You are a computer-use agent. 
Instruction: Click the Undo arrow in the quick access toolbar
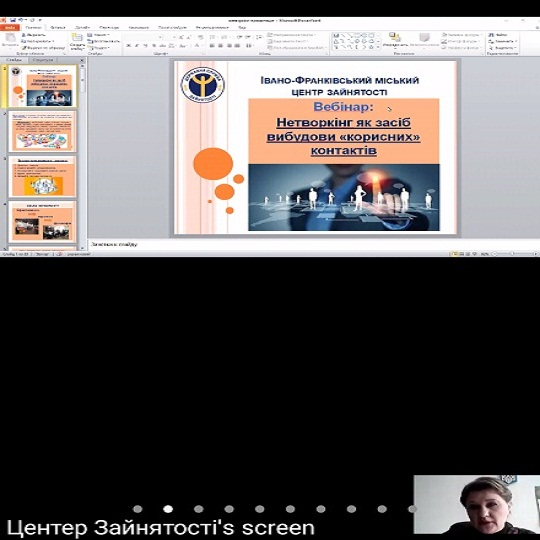click(21, 20)
